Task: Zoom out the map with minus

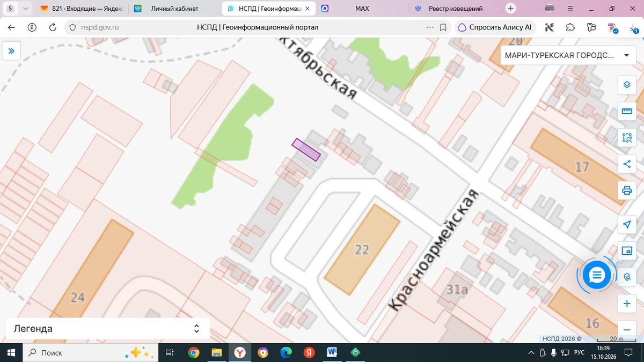Action: click(627, 329)
